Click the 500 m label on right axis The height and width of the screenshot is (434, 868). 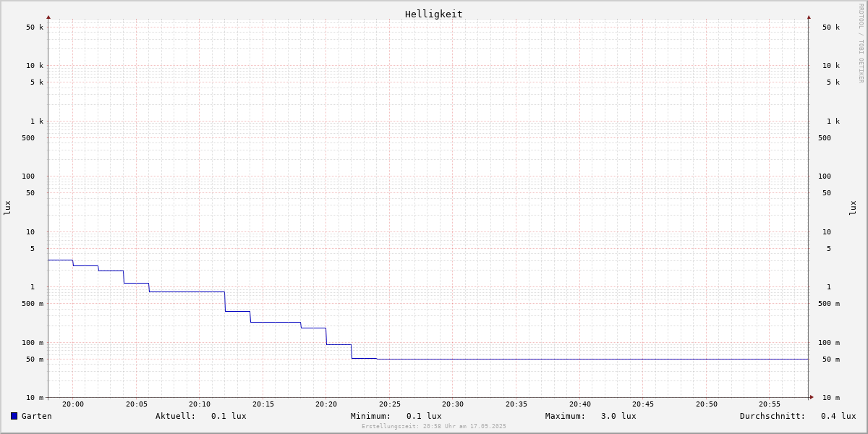coord(829,304)
